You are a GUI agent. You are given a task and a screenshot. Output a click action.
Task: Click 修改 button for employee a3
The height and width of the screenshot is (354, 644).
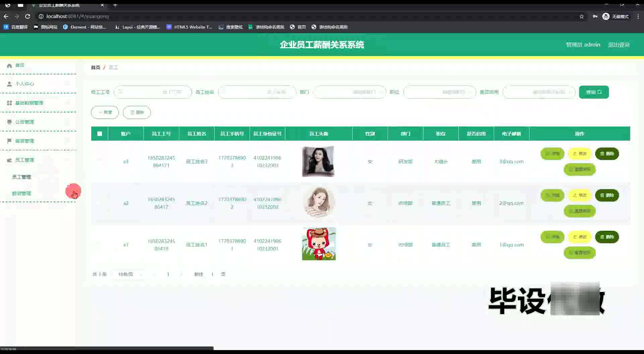[x=580, y=154]
